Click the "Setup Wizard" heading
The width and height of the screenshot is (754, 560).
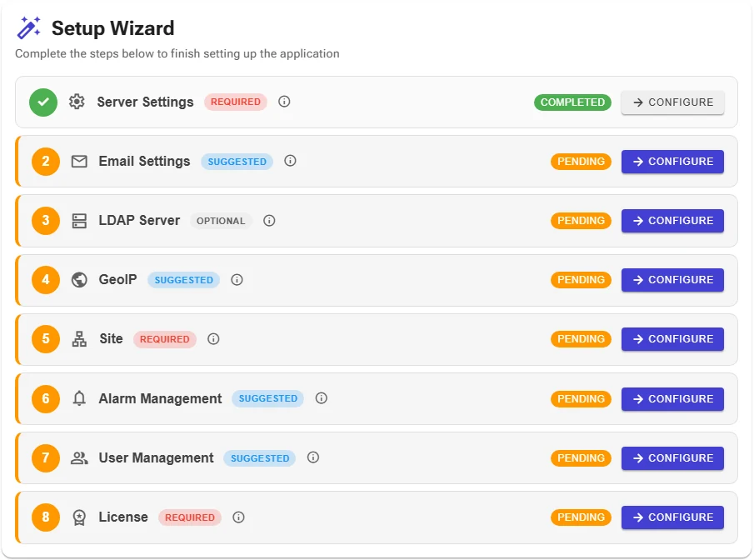click(113, 28)
